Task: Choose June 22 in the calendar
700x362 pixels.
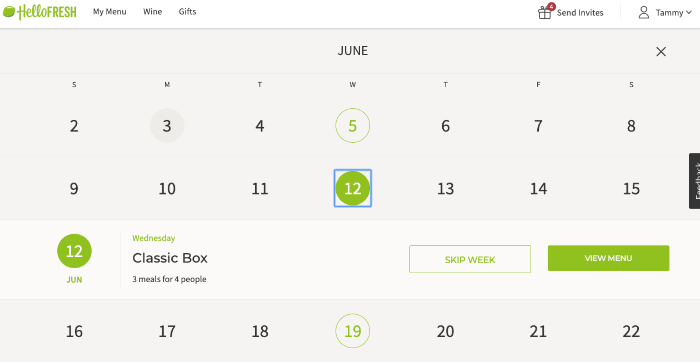Action: [x=631, y=331]
